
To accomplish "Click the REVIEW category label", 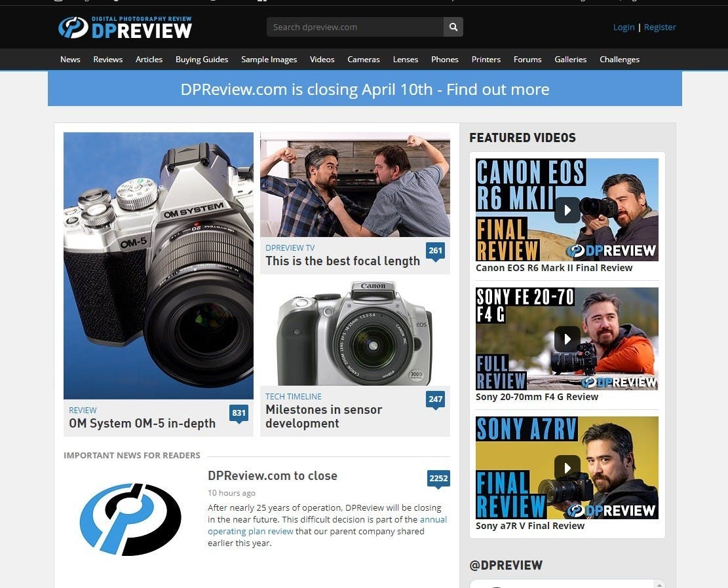I will click(x=83, y=411).
